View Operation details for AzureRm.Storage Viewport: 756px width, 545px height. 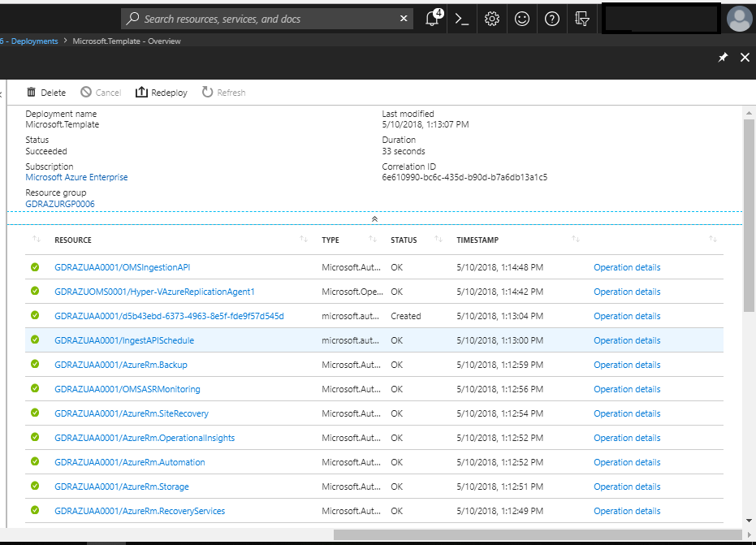(627, 487)
